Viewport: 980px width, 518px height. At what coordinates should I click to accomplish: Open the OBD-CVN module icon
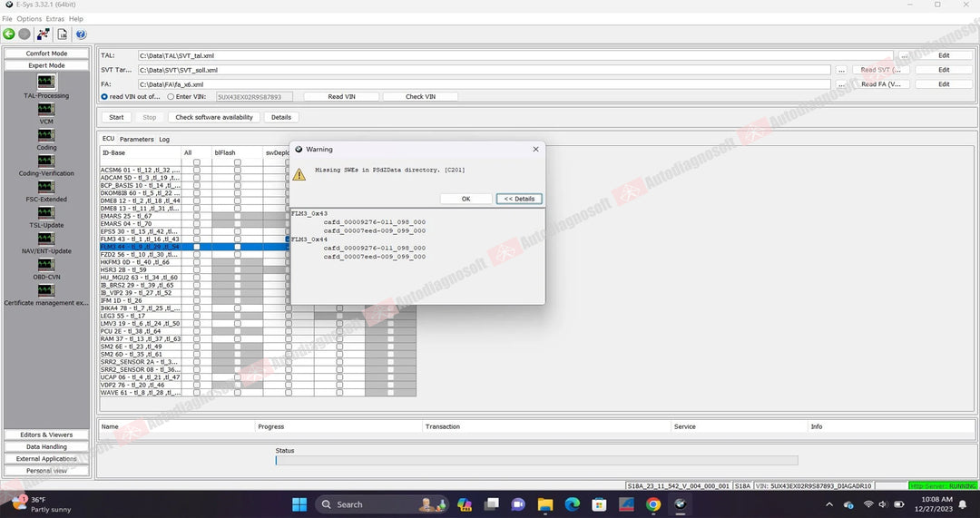(46, 264)
